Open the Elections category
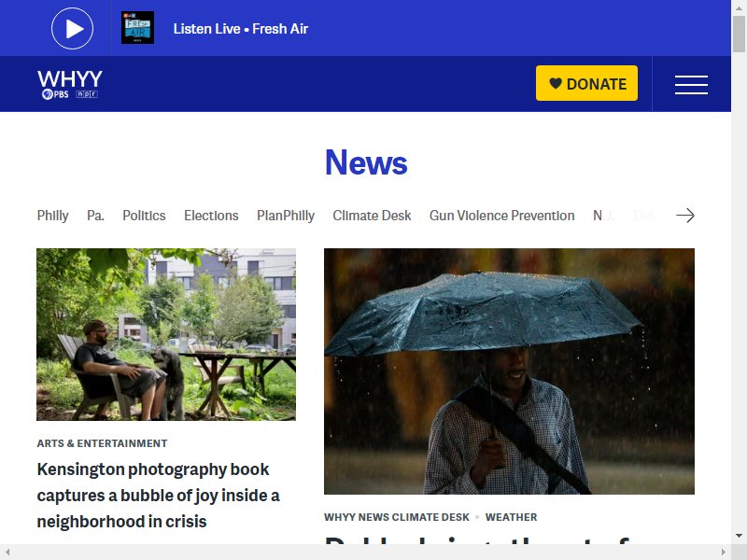Screen dimensions: 747x560 pyautogui.click(x=211, y=216)
